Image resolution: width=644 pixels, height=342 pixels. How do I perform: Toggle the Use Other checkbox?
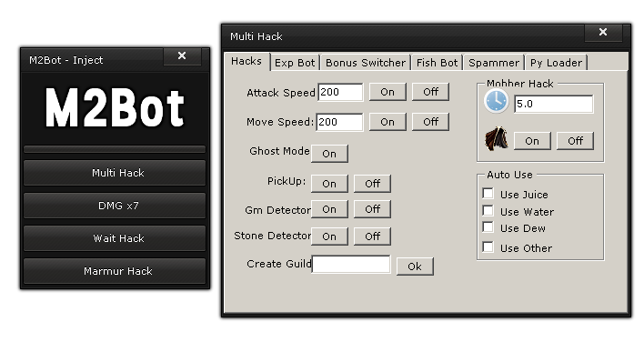[488, 247]
